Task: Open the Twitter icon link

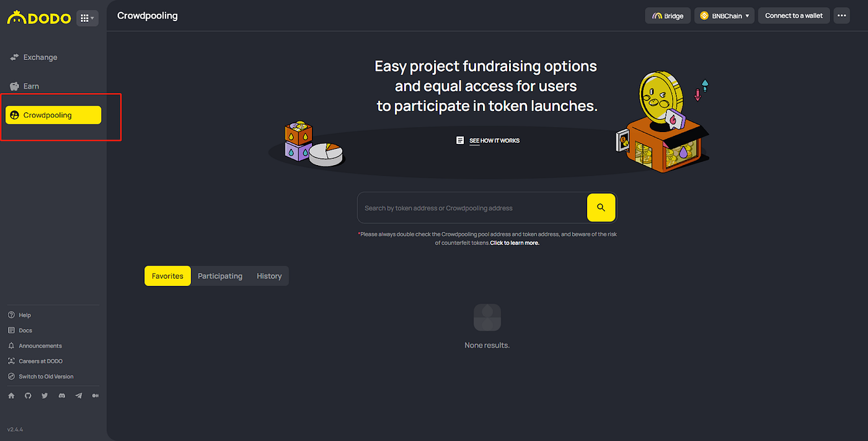Action: (45, 395)
